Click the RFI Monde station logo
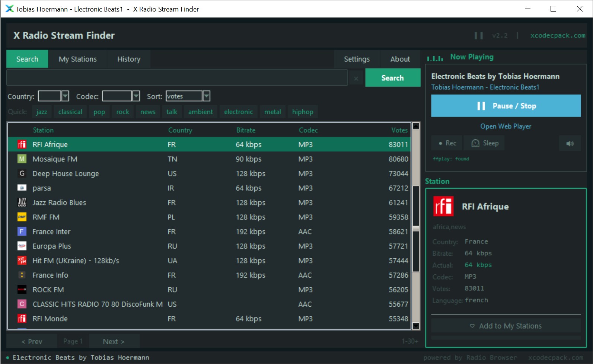The width and height of the screenshot is (593, 364). [22, 319]
